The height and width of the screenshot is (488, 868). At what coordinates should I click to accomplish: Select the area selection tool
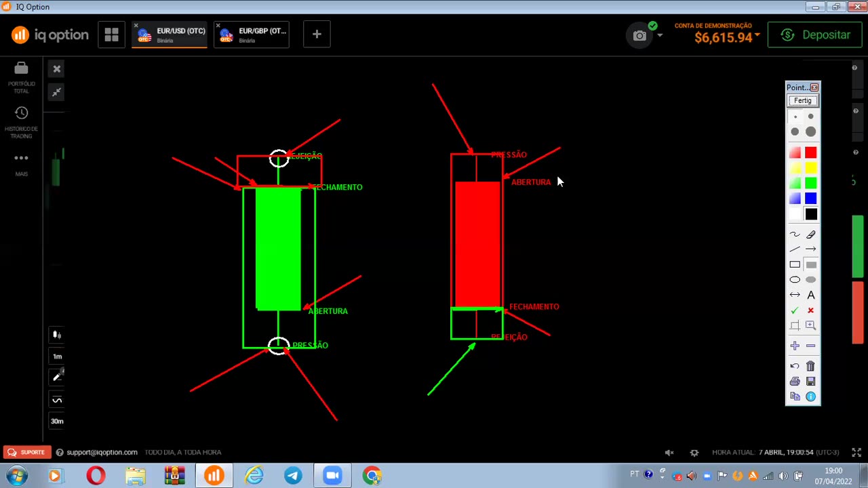coord(795,325)
